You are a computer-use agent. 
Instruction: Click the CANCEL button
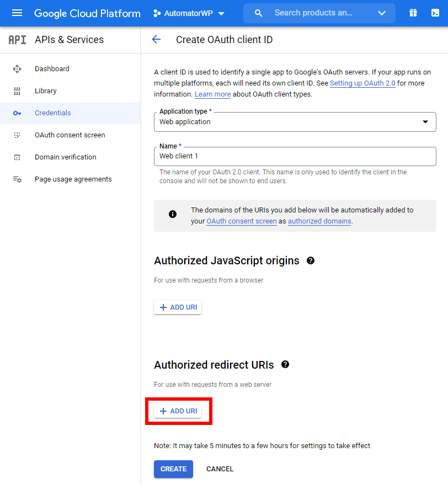pos(220,469)
